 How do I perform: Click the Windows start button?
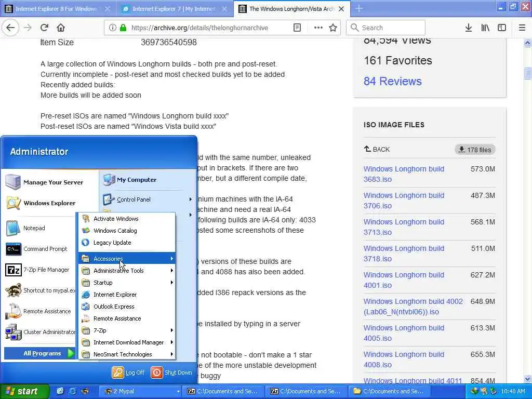pos(24,392)
